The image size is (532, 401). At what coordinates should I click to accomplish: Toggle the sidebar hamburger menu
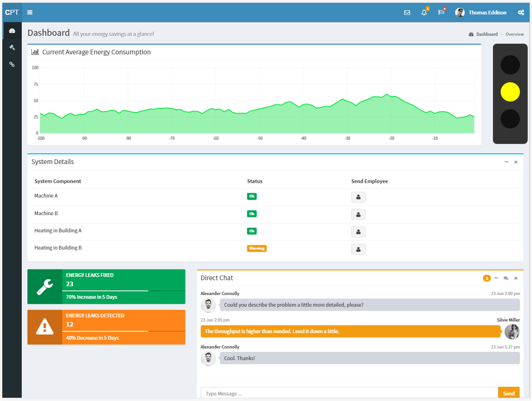tap(30, 13)
